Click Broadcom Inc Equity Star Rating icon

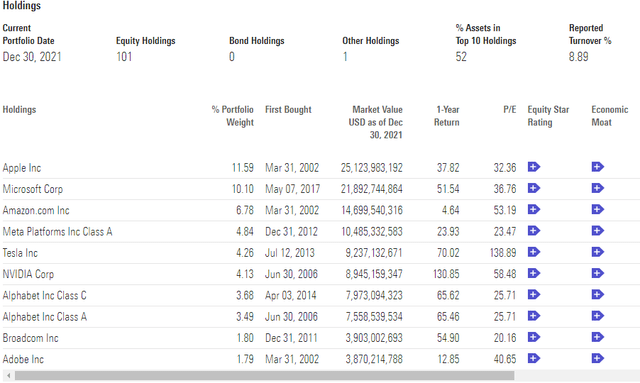click(x=533, y=337)
